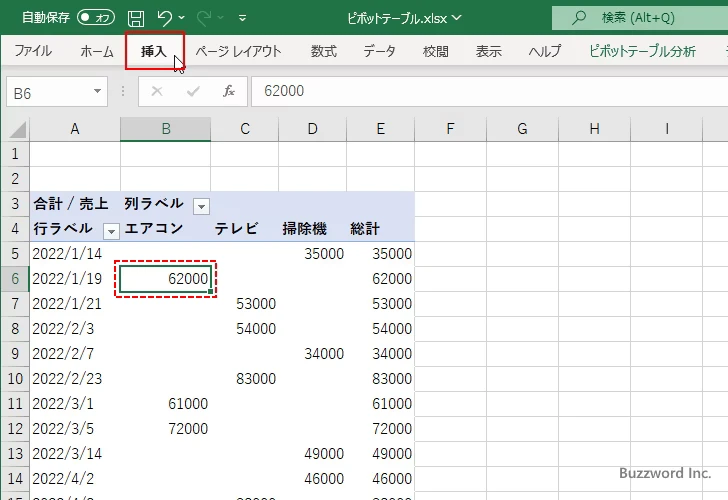Open the 挿入 ribbon tab
This screenshot has height=500, width=728.
[154, 51]
